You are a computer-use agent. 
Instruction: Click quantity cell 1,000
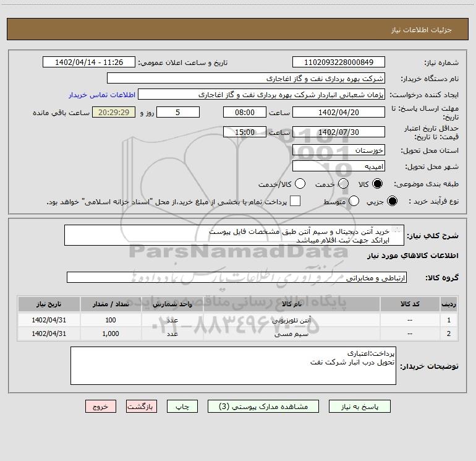pyautogui.click(x=111, y=334)
